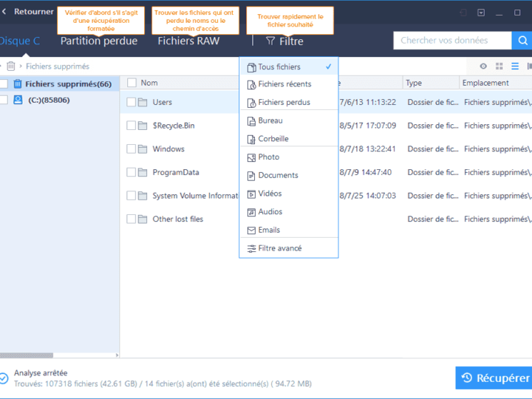Toggle the preview eye icon
Screen dimensions: 532x399
(x=483, y=66)
